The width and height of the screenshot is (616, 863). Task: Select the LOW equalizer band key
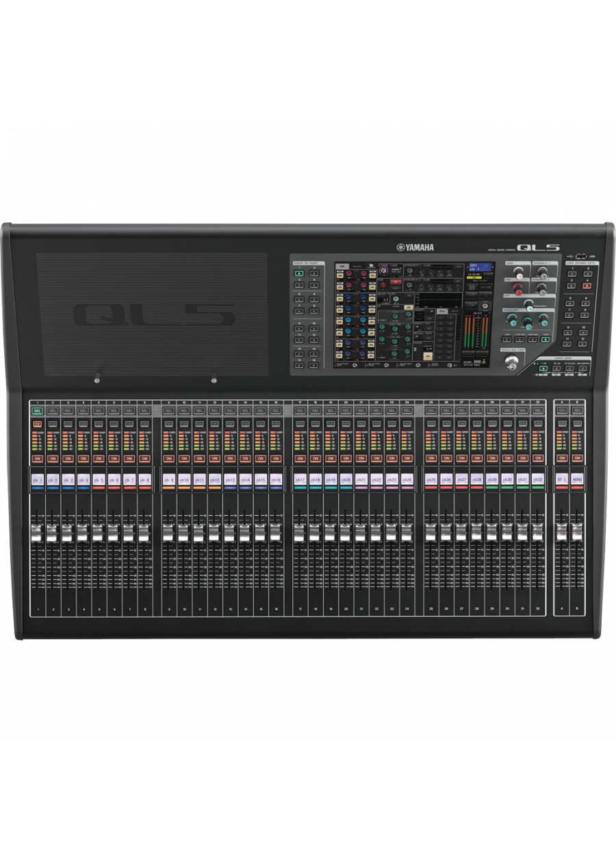tap(507, 339)
